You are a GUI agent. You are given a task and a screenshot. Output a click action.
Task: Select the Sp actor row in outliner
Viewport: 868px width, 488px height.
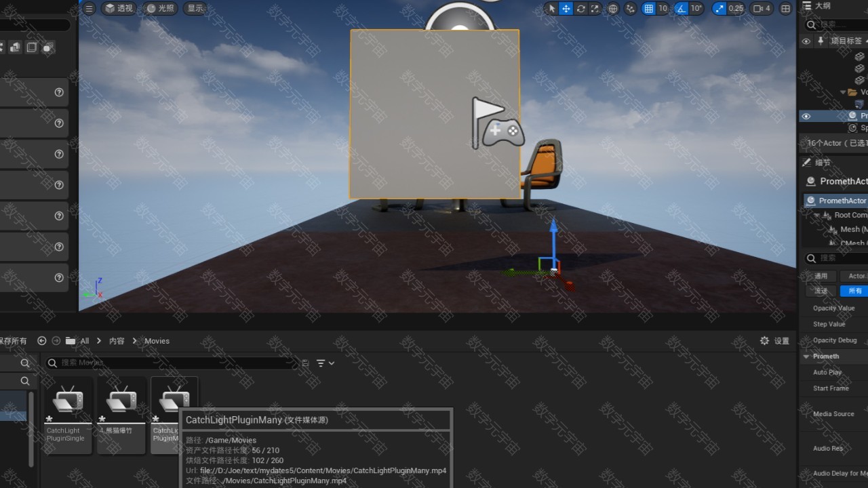pyautogui.click(x=834, y=127)
